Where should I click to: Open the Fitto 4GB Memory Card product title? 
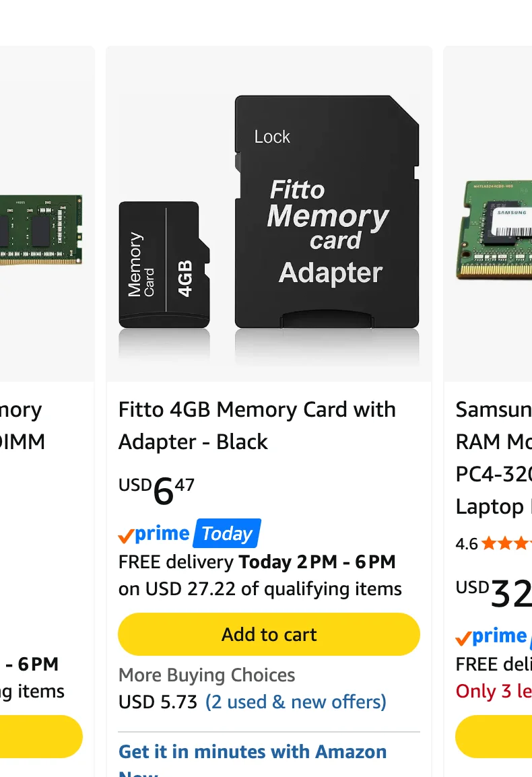click(x=257, y=426)
